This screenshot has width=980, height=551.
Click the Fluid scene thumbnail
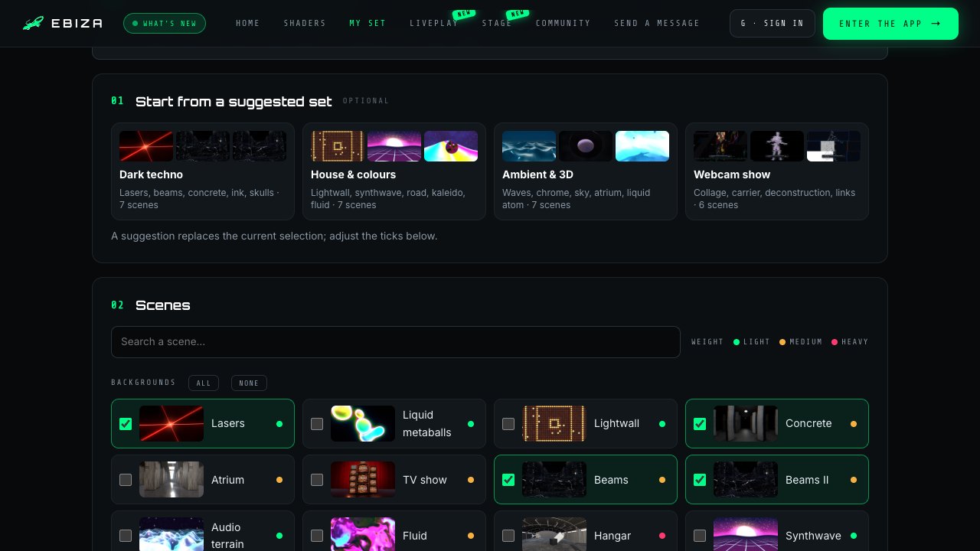pyautogui.click(x=363, y=534)
